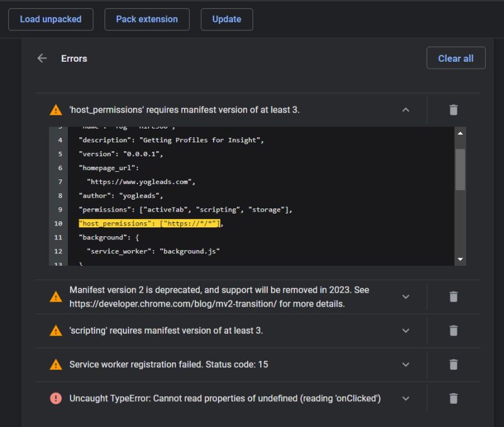The width and height of the screenshot is (504, 427).
Task: Expand the Manifest version 2 deprecation details
Action: pos(406,296)
